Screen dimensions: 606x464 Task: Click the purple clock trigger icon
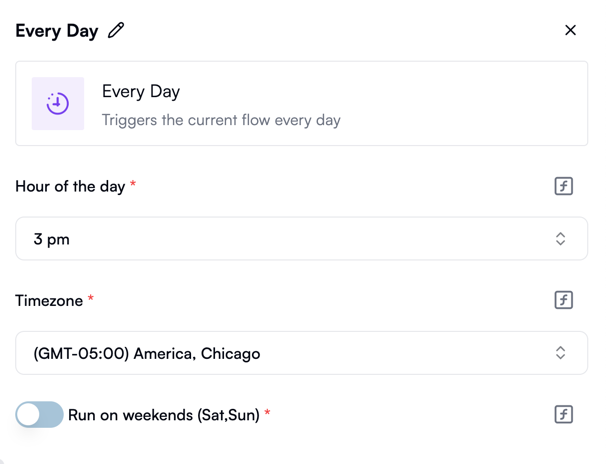click(x=58, y=104)
